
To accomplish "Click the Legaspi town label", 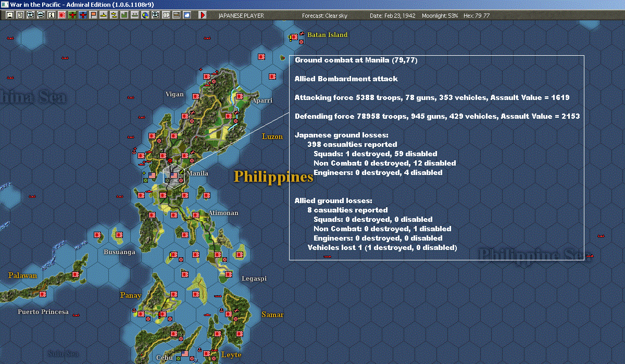I will click(x=254, y=279).
